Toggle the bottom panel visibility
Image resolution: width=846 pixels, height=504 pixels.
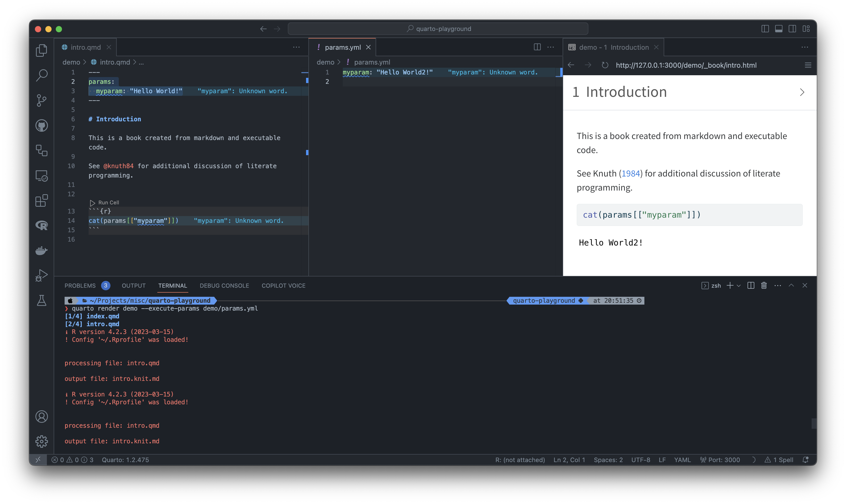779,29
